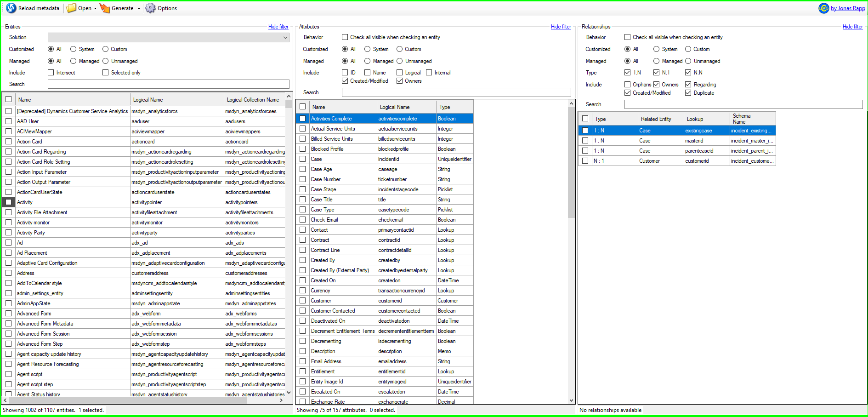The image size is (868, 417).
Task: Hide filter in Entities panel
Action: point(278,27)
